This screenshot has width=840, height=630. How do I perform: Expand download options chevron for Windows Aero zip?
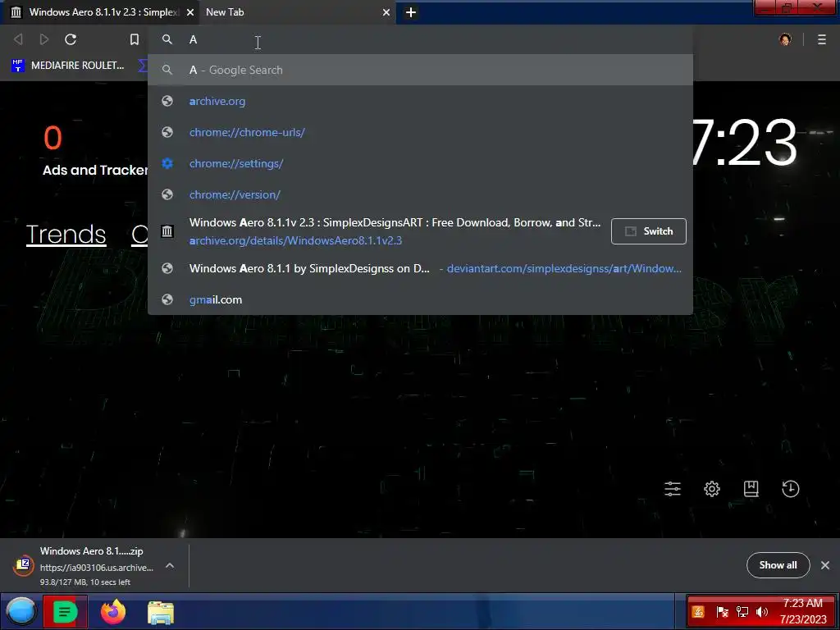(170, 565)
